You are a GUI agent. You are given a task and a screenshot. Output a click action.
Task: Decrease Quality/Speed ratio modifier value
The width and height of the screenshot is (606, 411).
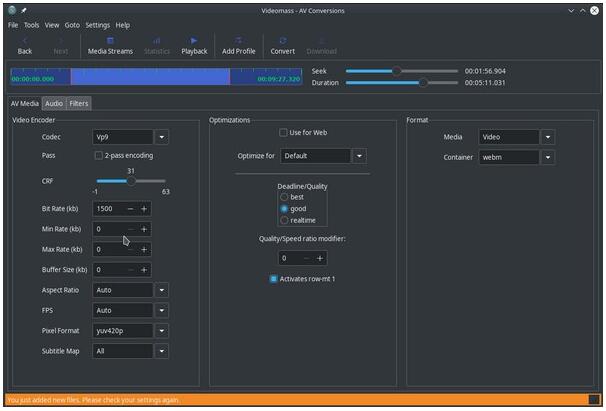coord(306,258)
